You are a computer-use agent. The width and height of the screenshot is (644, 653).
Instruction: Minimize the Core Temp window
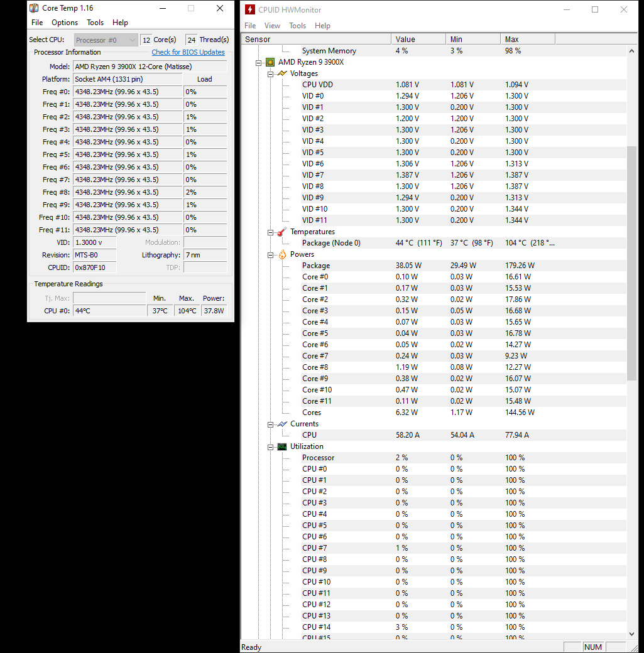click(163, 8)
